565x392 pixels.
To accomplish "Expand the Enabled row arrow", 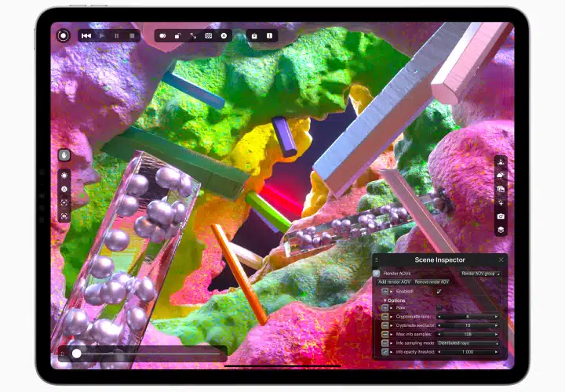I will (x=392, y=291).
